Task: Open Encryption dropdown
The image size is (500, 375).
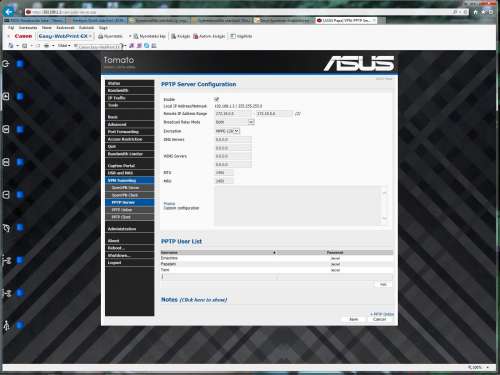Action: coord(227,131)
